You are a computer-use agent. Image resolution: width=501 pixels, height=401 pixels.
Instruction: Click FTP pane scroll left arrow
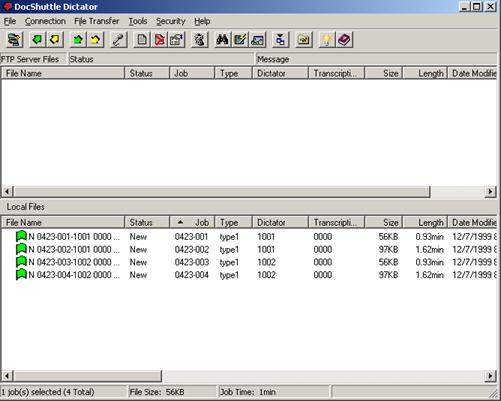[x=7, y=192]
